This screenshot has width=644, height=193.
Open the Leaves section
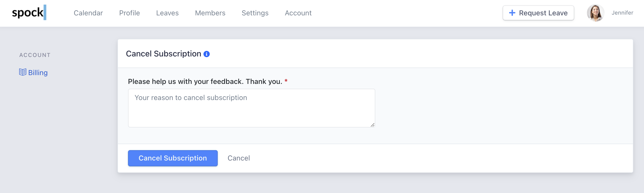167,13
